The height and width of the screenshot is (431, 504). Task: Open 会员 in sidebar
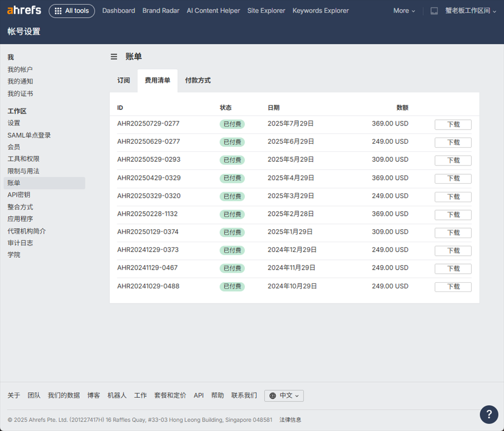click(14, 147)
